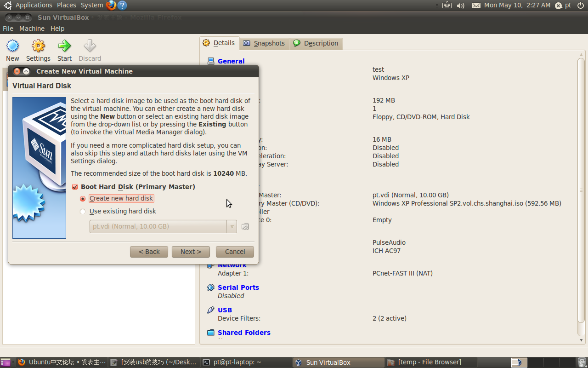Click the trash icon in bottom panel
Screen dimensions: 588x368
tap(582, 362)
